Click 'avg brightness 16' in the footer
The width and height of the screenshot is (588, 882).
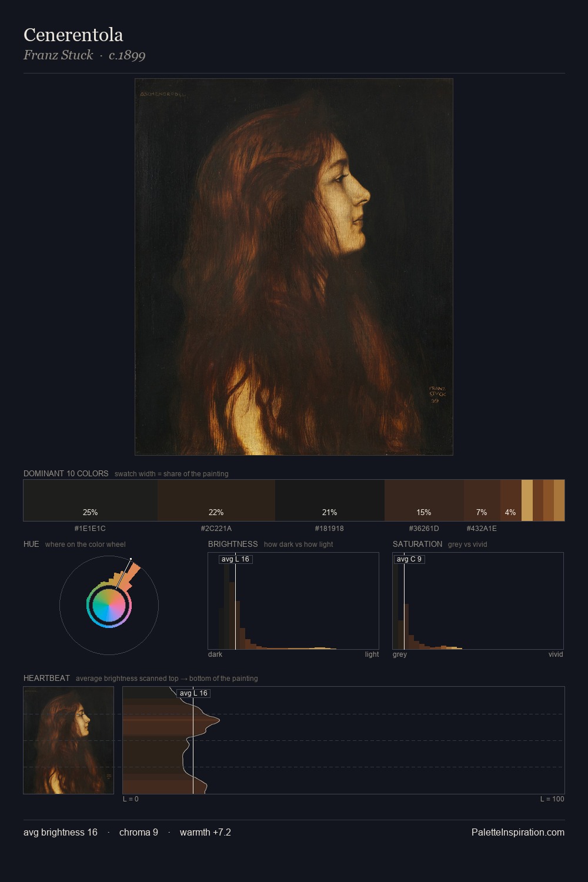tap(61, 833)
